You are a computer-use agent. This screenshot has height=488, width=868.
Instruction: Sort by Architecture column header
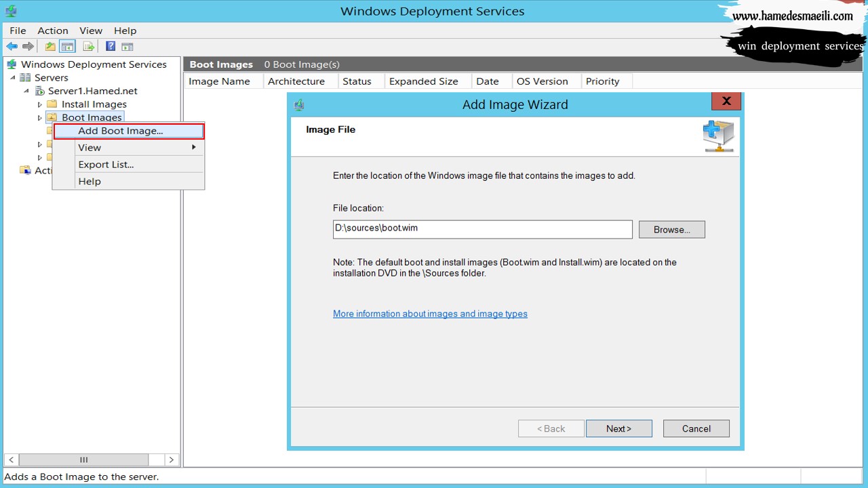tap(300, 81)
